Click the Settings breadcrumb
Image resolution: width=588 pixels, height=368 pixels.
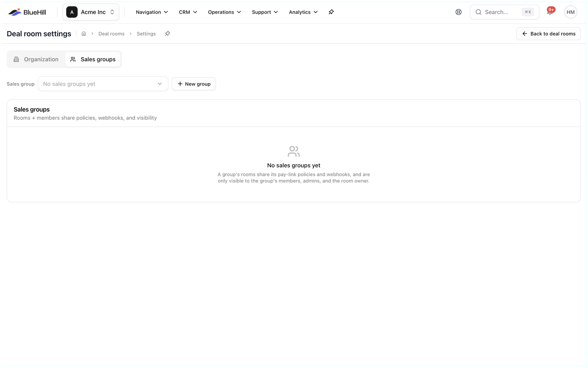[146, 34]
